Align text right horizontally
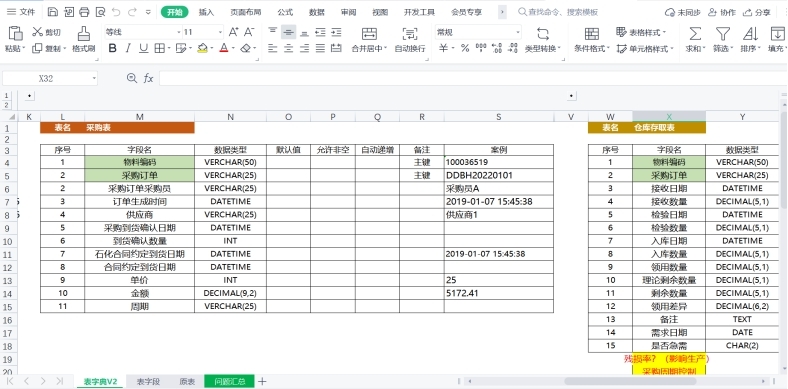788x389 pixels. click(x=304, y=48)
